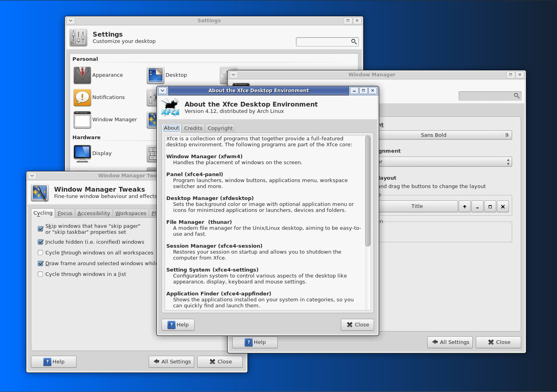Click Close in Window Manager Tweaks
Image resolution: width=557 pixels, height=392 pixels.
[x=220, y=362]
